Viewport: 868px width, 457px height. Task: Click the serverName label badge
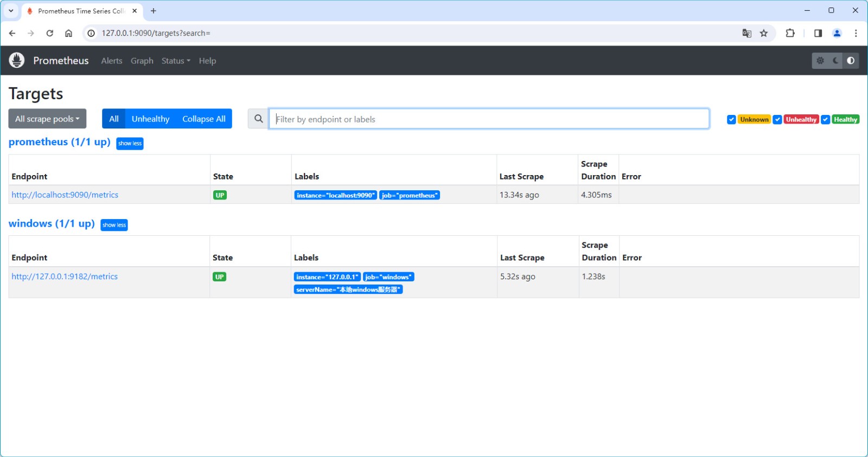click(x=348, y=289)
